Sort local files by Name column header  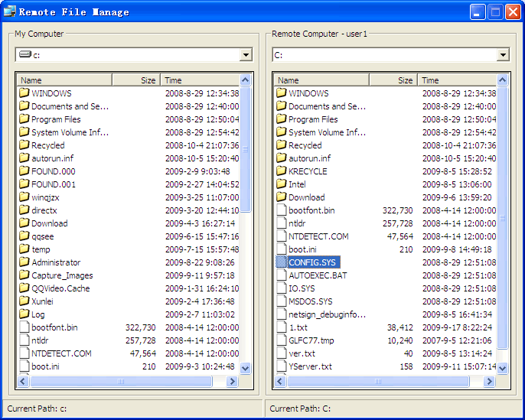(64, 80)
